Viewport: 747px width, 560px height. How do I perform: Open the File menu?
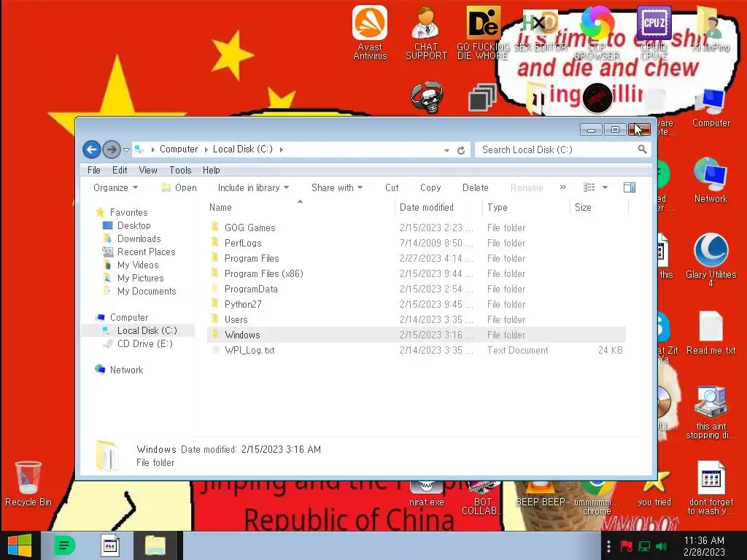click(x=94, y=170)
